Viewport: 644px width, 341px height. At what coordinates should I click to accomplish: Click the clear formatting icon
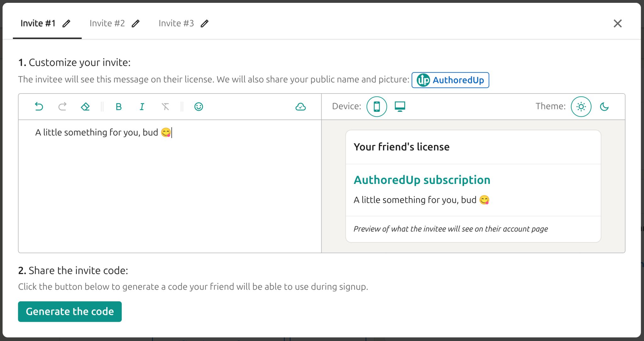(165, 107)
